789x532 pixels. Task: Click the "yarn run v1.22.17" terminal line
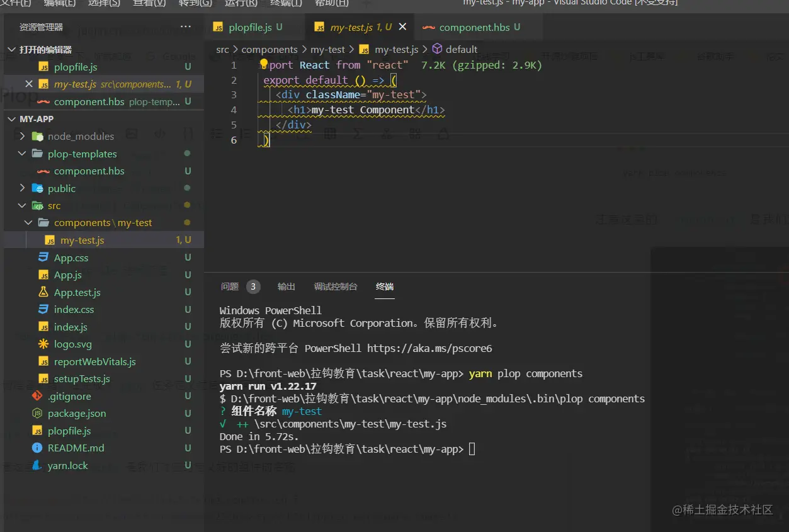[268, 386]
